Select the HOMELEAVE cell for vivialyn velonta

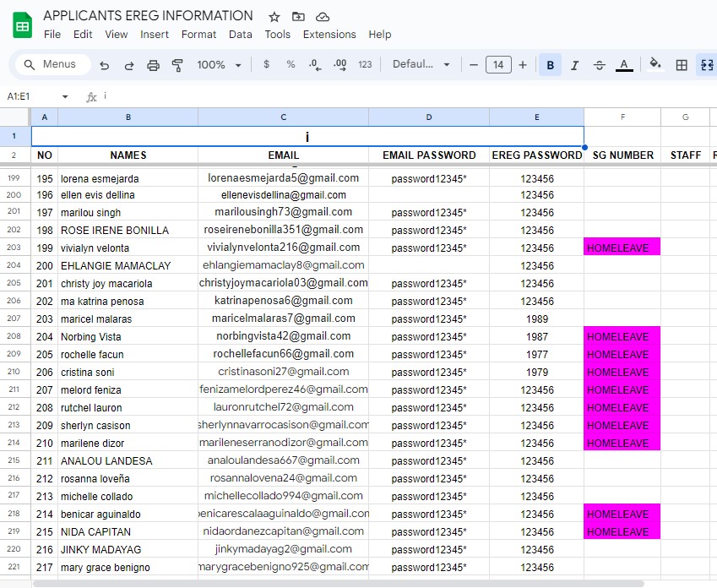tap(622, 248)
